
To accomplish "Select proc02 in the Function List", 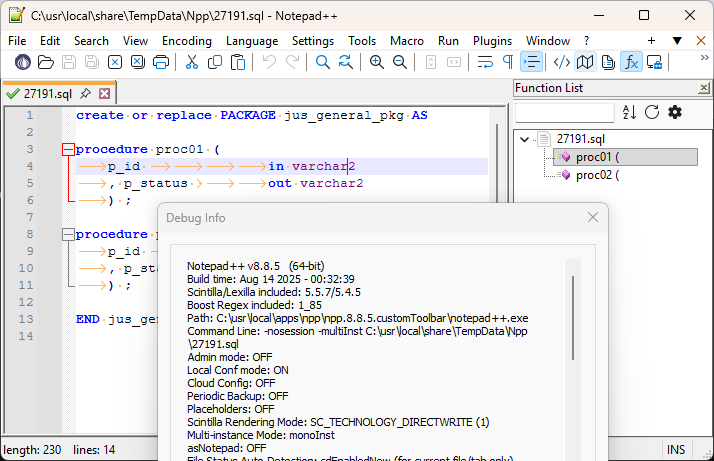I will click(595, 175).
